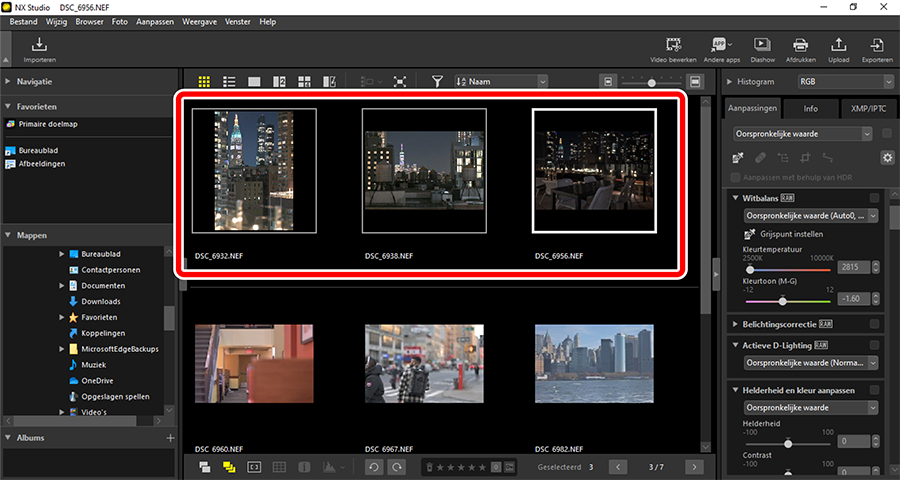Enable the Actieve D-Lighting checkbox
The image size is (900, 480).
[x=875, y=346]
